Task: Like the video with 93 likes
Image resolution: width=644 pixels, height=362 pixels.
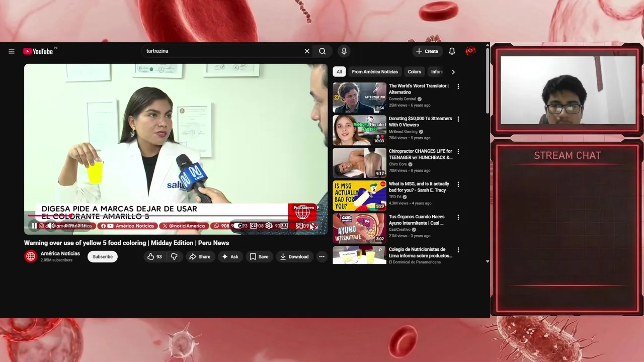Action: (154, 257)
